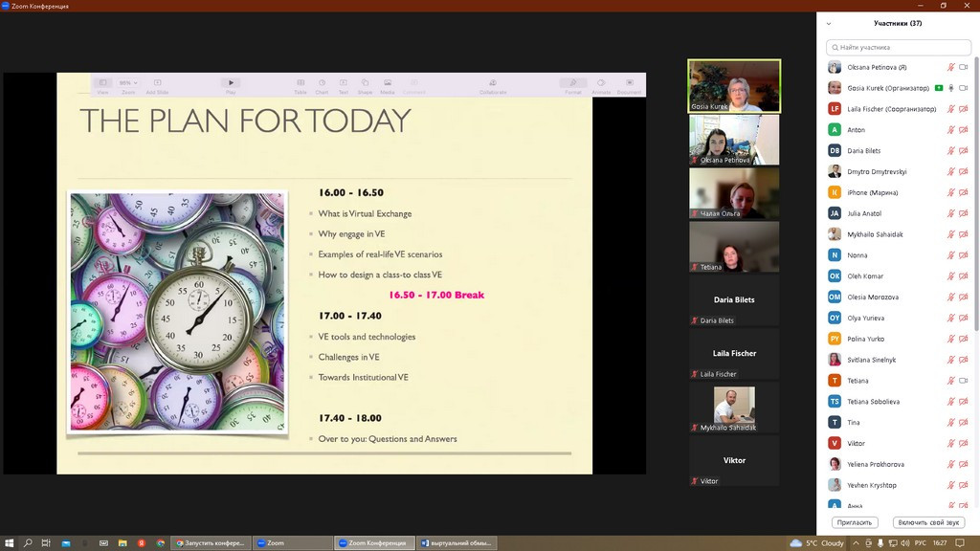Click the Collaborate icon in Keynote toolbar
This screenshot has height=551, width=980.
point(493,84)
